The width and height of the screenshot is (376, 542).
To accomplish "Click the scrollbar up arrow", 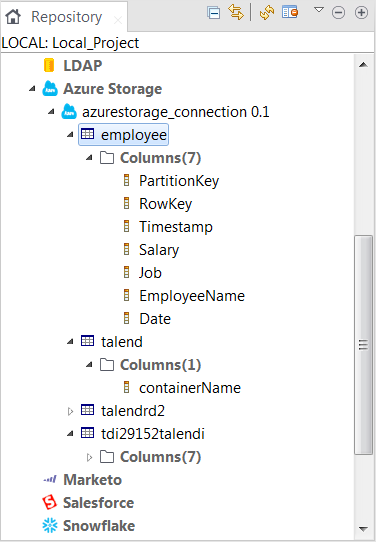I will (x=363, y=65).
